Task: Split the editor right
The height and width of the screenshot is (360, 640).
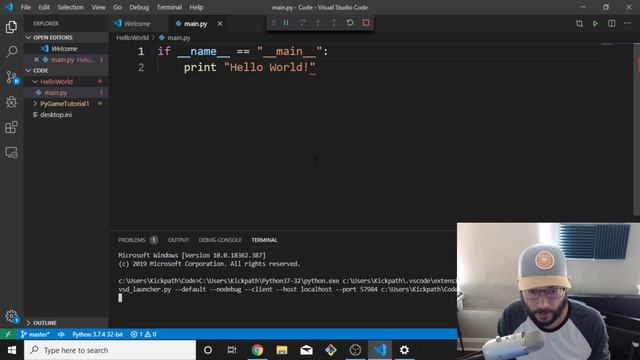Action: click(x=611, y=24)
